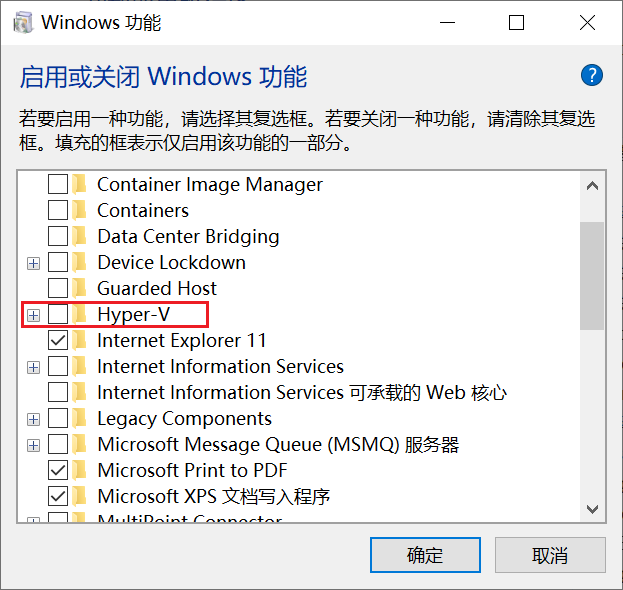Click the Hyper-V folder icon
The image size is (623, 590).
tap(80, 315)
